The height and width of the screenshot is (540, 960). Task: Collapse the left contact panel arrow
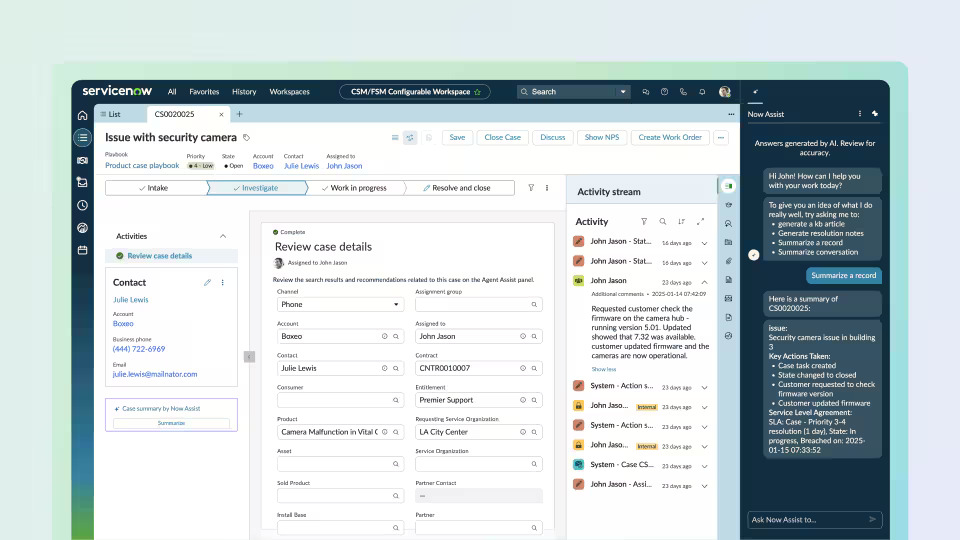click(x=249, y=356)
